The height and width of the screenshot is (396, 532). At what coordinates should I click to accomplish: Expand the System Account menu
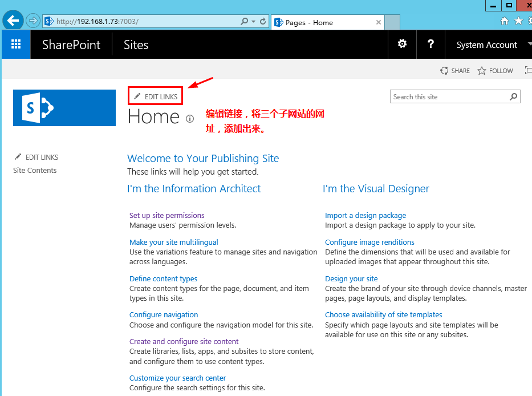[489, 45]
